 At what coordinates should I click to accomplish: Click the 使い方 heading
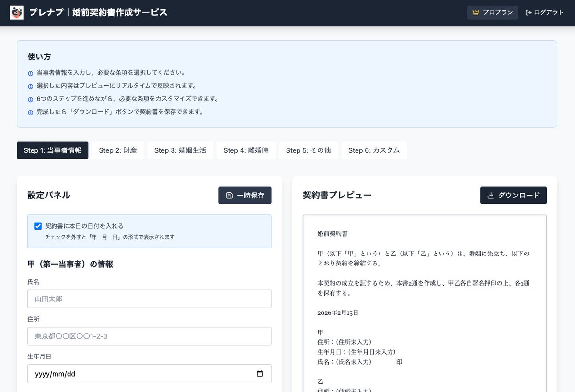[x=39, y=57]
